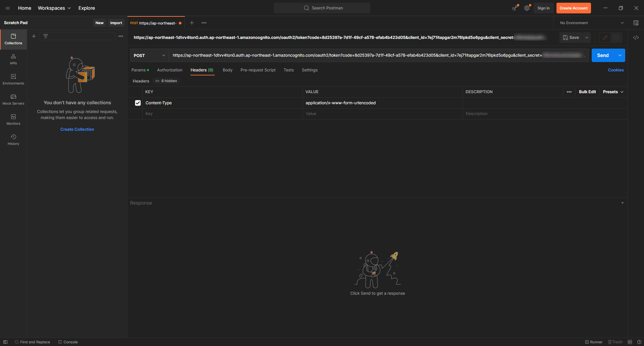Open Environments sidebar panel

(x=13, y=79)
